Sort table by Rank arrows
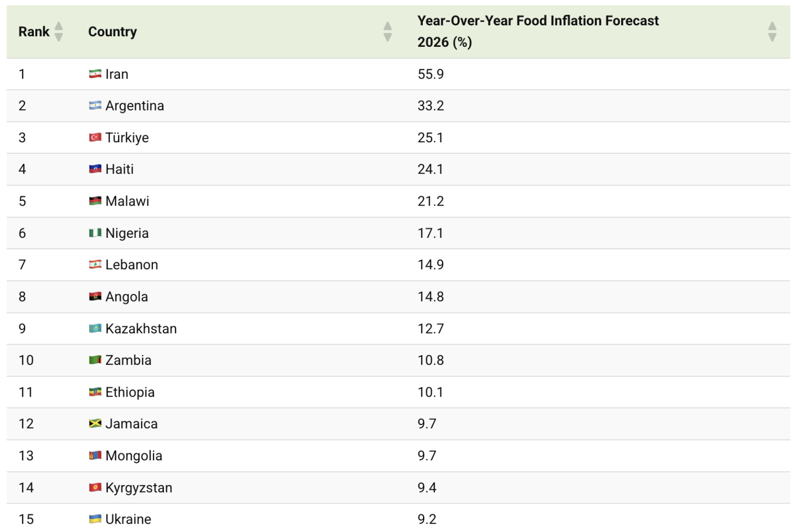The width and height of the screenshot is (797, 532). tap(59, 32)
